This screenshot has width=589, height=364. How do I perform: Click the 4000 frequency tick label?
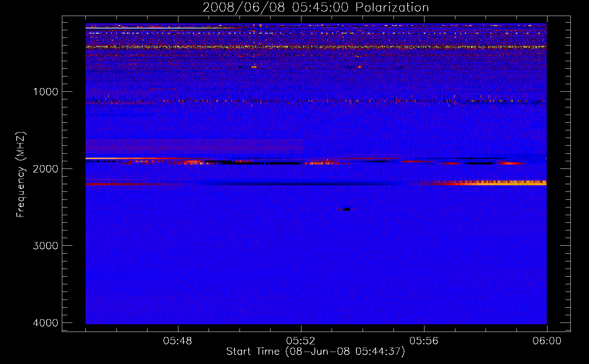pos(46,323)
